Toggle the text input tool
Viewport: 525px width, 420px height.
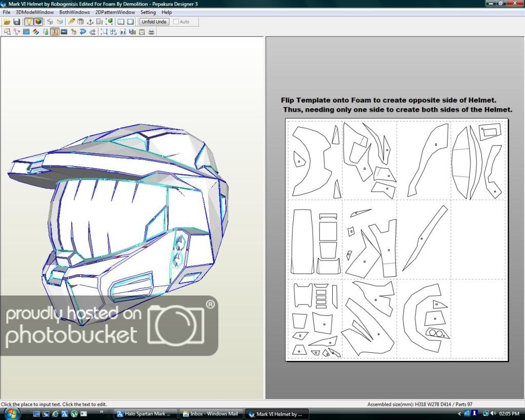point(54,32)
